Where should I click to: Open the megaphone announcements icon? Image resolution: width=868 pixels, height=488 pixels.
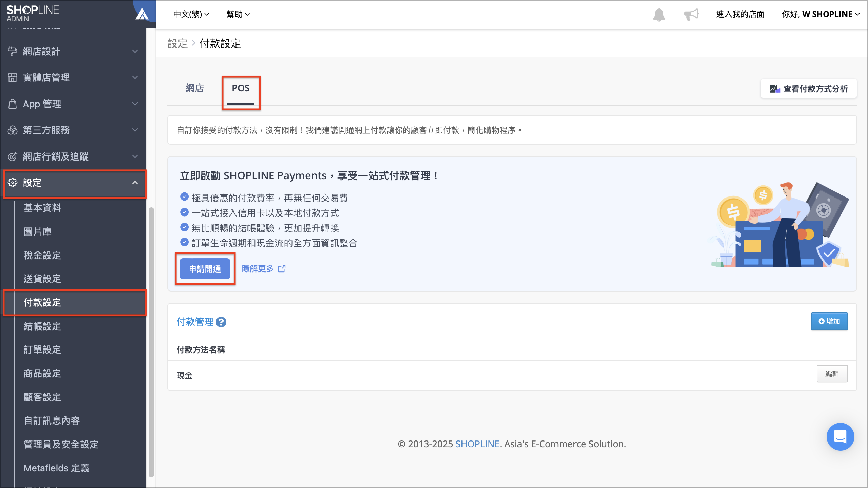pyautogui.click(x=691, y=14)
